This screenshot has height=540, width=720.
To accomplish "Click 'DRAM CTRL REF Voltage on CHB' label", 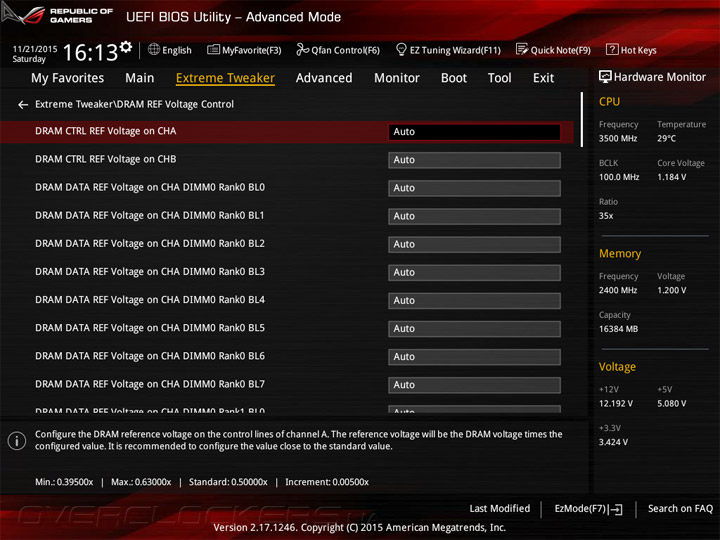I will click(x=106, y=159).
